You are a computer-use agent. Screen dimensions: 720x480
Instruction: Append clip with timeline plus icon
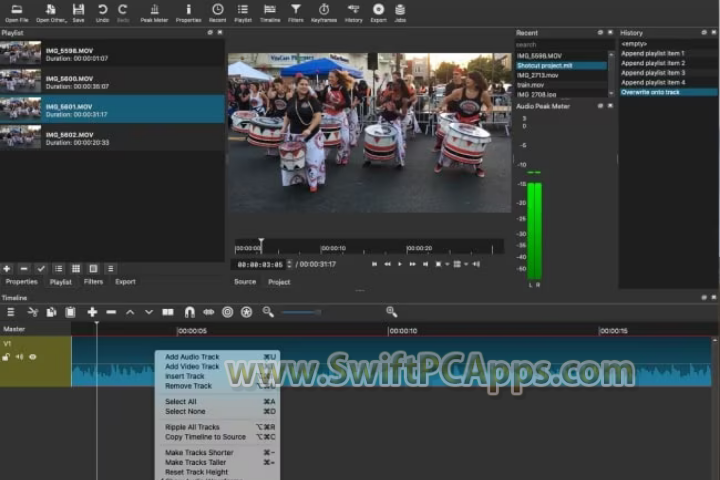coord(92,312)
